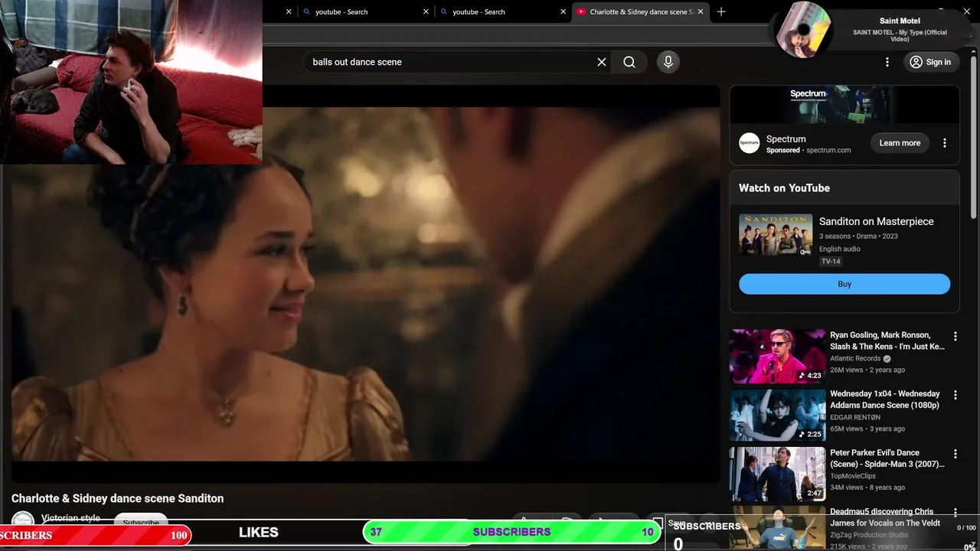Screen dimensions: 980x551
Task: Open Peter Parker Evil's Dance thumbnail
Action: click(x=777, y=474)
